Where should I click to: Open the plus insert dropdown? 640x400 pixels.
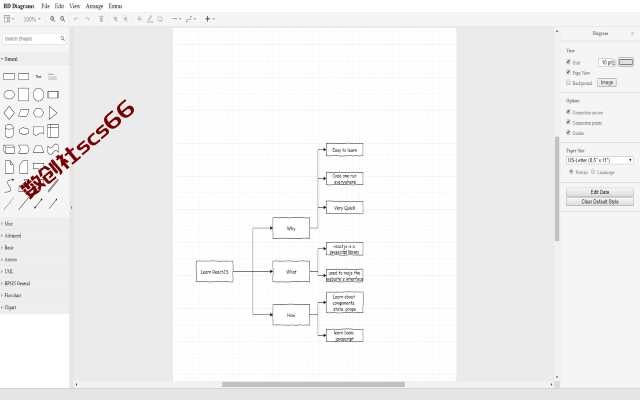click(x=210, y=19)
